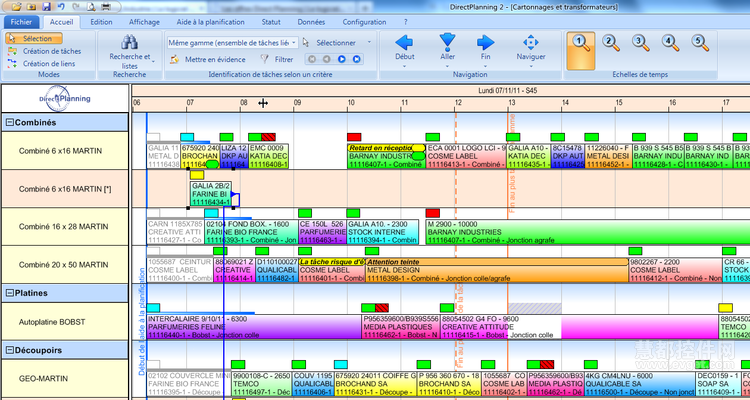Viewport: 750px width, 400px height.
Task: Select time scale magnifier 5
Action: pos(700,43)
